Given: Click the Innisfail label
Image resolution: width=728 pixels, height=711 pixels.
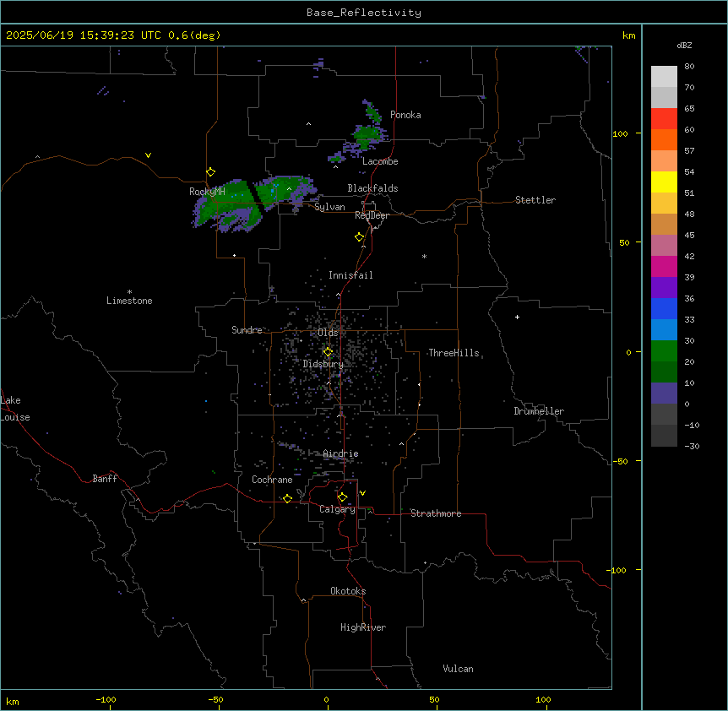Looking at the screenshot, I should coord(350,275).
